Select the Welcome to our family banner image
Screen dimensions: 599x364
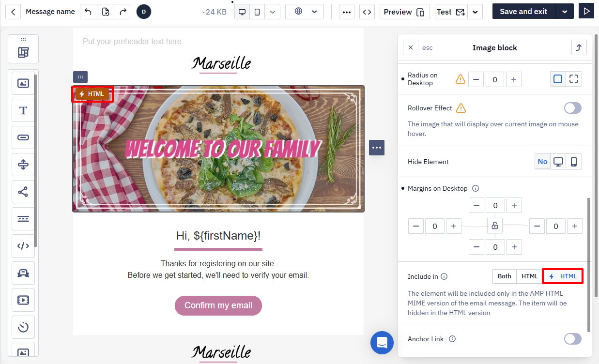pyautogui.click(x=218, y=149)
